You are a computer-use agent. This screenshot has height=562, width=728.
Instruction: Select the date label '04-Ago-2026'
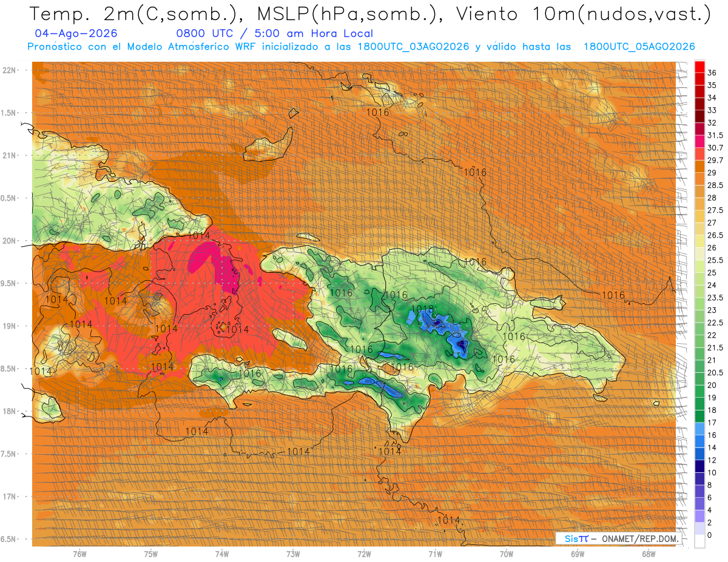[76, 34]
